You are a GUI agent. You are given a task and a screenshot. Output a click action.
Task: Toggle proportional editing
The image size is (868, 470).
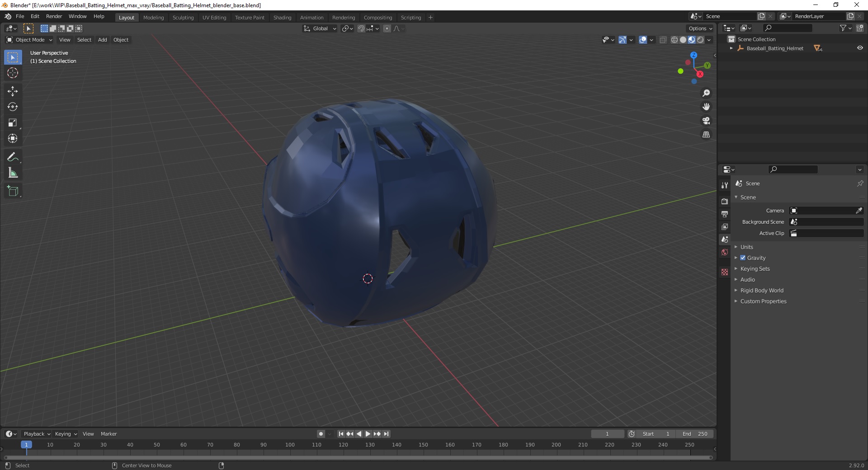pos(387,28)
